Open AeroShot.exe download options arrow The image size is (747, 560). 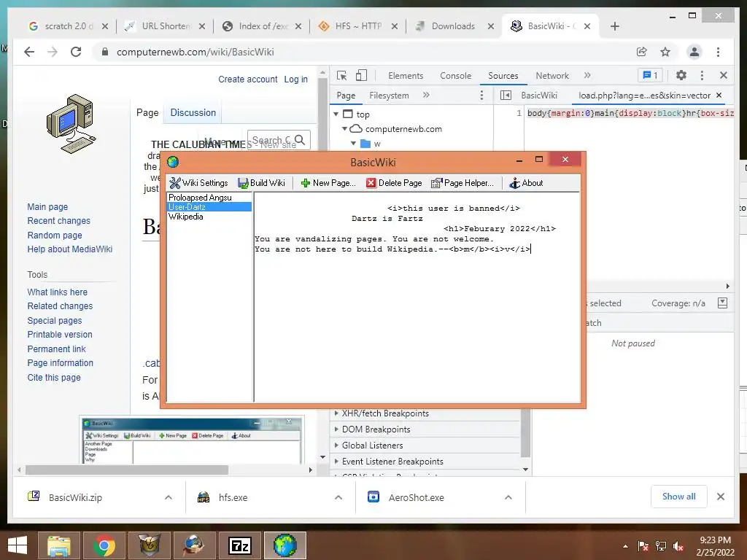click(x=508, y=497)
